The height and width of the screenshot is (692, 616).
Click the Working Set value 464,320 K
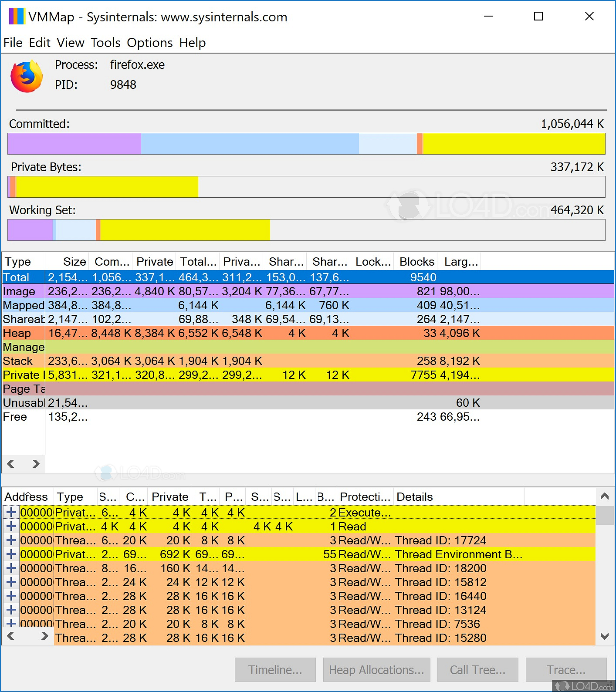[x=577, y=210]
